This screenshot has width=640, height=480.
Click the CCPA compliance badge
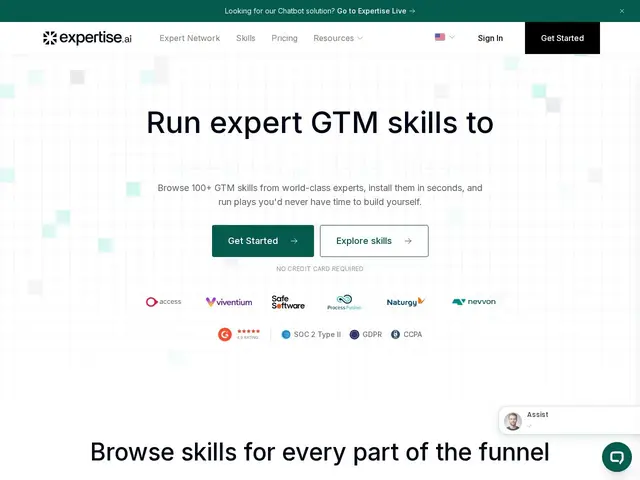(x=407, y=334)
